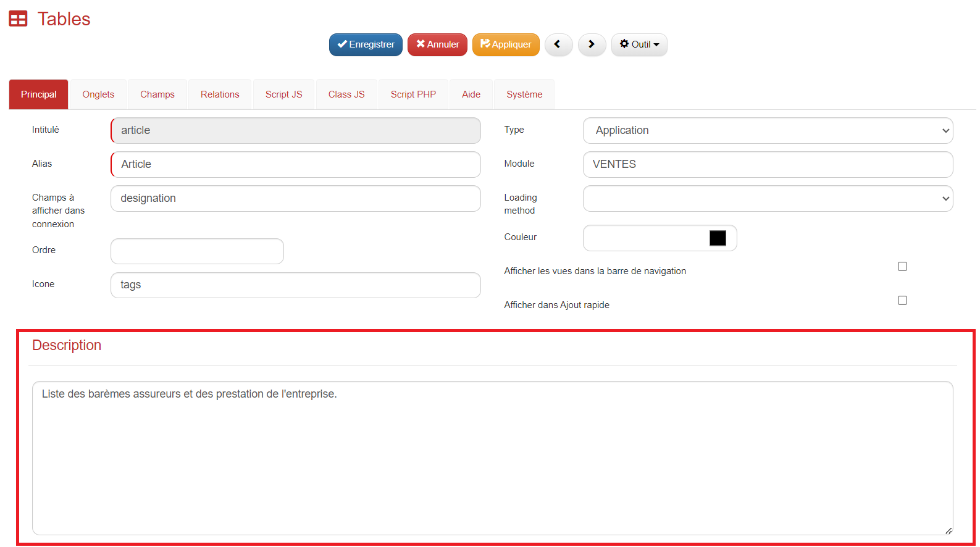This screenshot has height=547, width=980.
Task: Click the empty Ordre input field
Action: tap(197, 251)
